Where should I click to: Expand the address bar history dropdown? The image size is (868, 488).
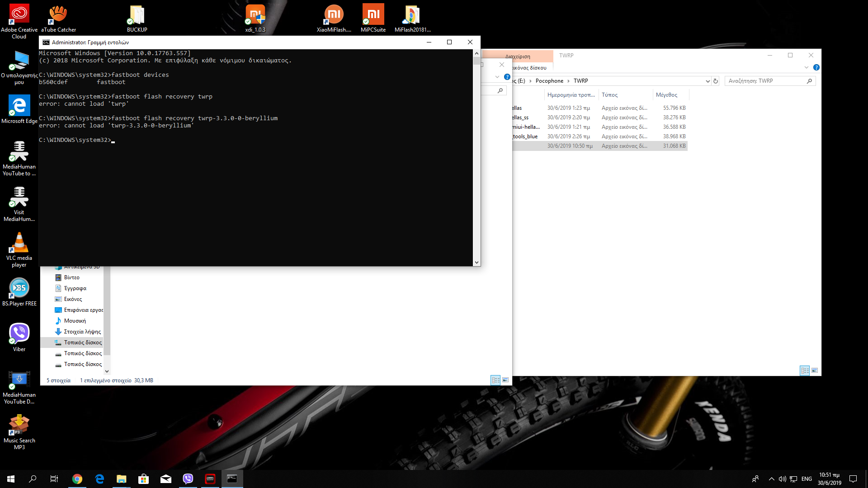[708, 81]
